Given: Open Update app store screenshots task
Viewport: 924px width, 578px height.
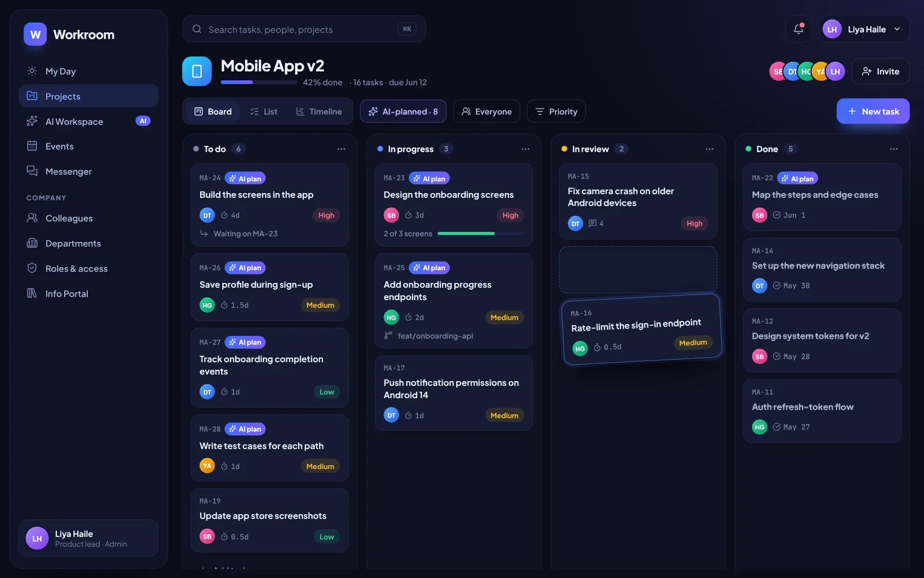Looking at the screenshot, I should coord(269,520).
